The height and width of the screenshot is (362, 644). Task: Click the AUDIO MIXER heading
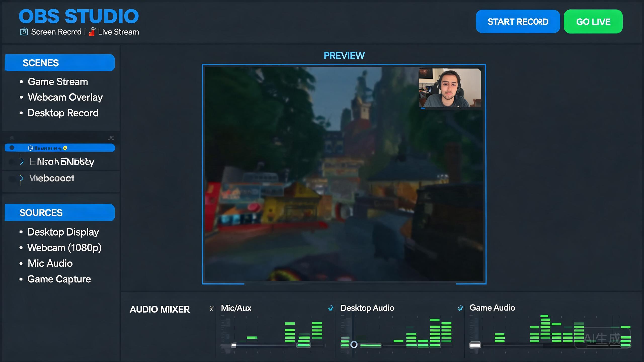[159, 309]
